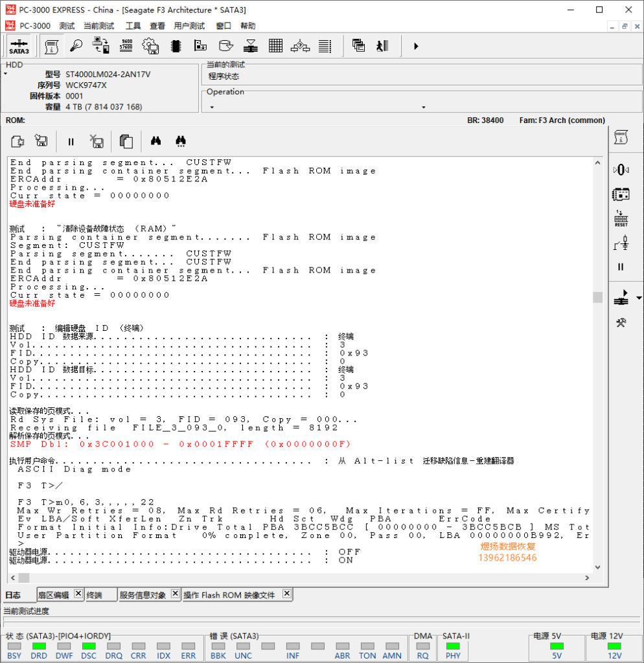Image resolution: width=644 pixels, height=663 pixels.
Task: Open the PC-3000 menu
Action: [35, 26]
